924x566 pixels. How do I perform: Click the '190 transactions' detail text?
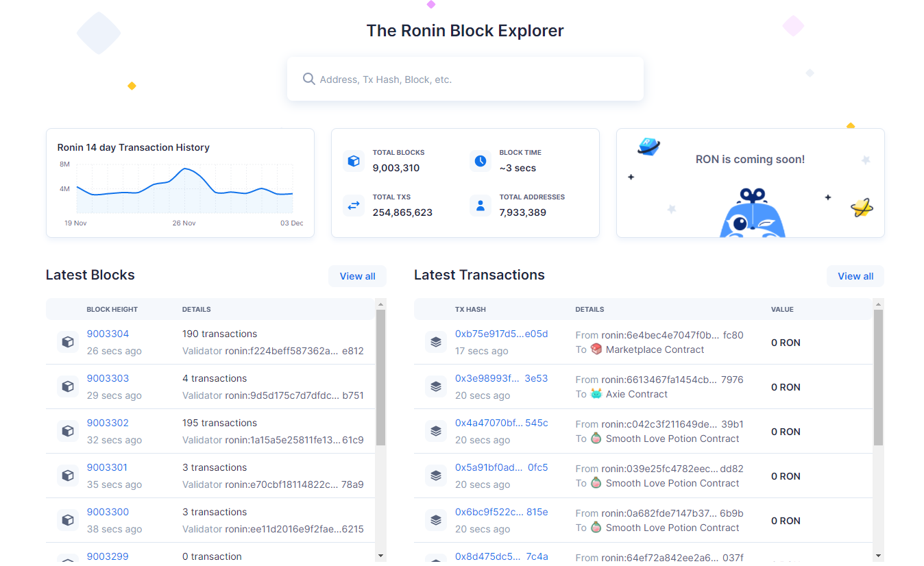(220, 334)
